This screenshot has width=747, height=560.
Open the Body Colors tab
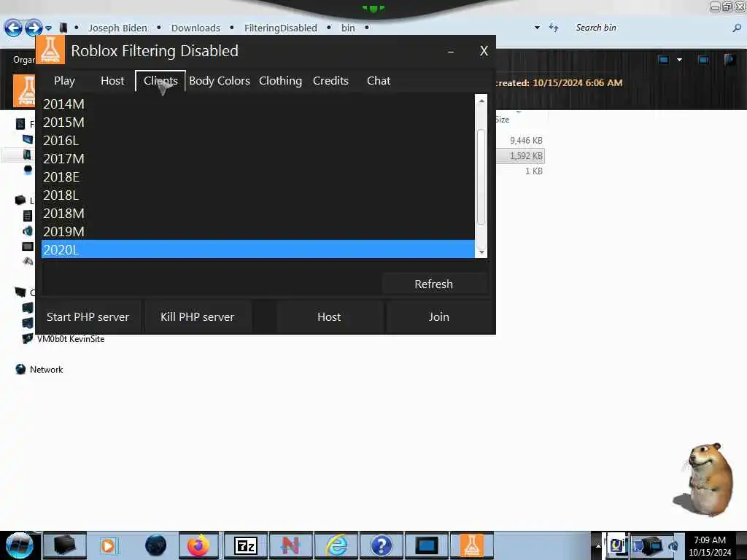[x=219, y=81]
